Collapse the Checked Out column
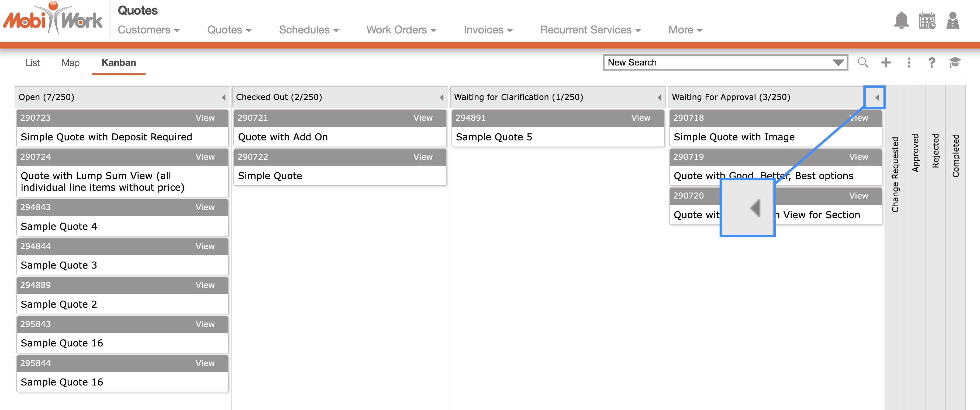Viewport: 980px width, 410px height. (442, 97)
